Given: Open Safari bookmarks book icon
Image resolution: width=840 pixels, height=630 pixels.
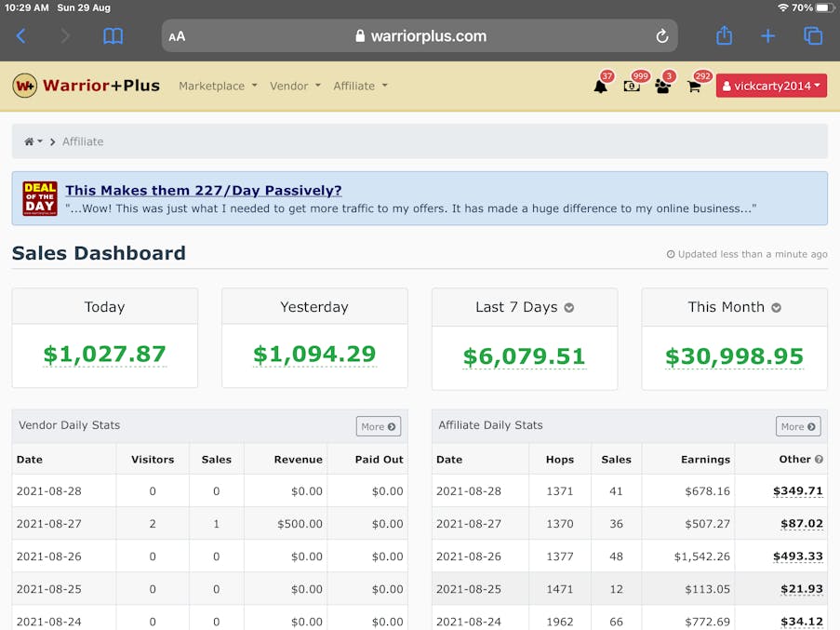Looking at the screenshot, I should click(113, 36).
